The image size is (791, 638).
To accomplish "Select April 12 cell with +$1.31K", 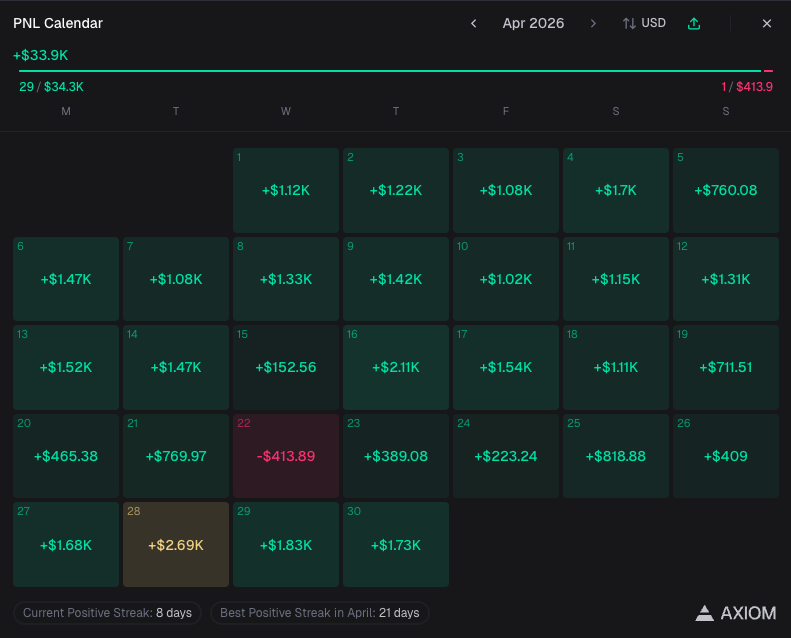I will tap(726, 279).
